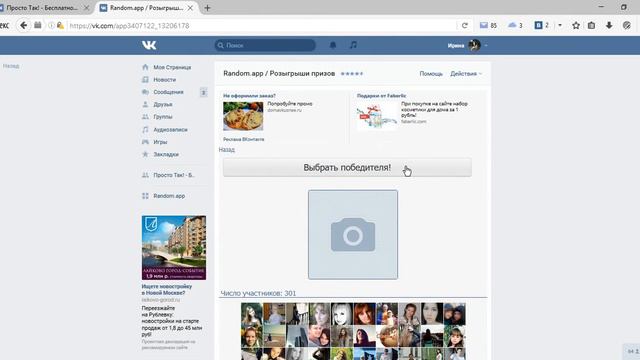
Task: Expand dropdown arrow next to VK extension
Action: click(x=560, y=25)
